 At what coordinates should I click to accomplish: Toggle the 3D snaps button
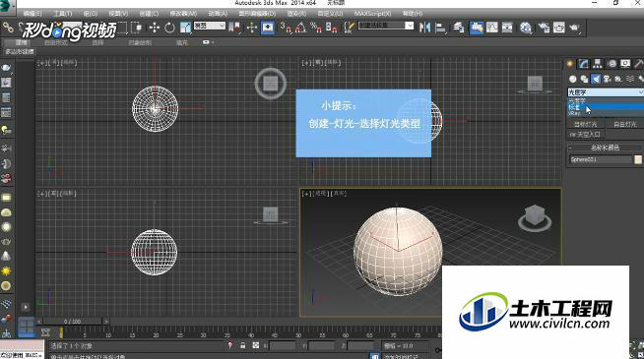(286, 28)
